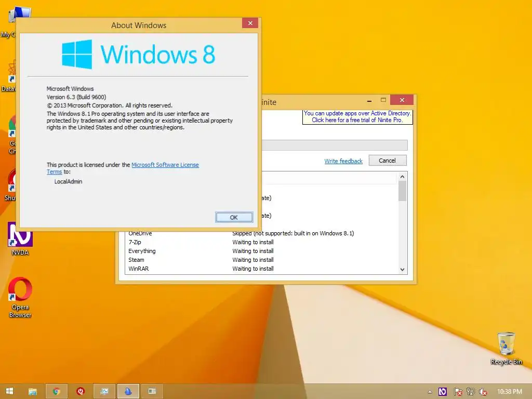
Task: Click the NVDA tray icon
Action: 443,392
